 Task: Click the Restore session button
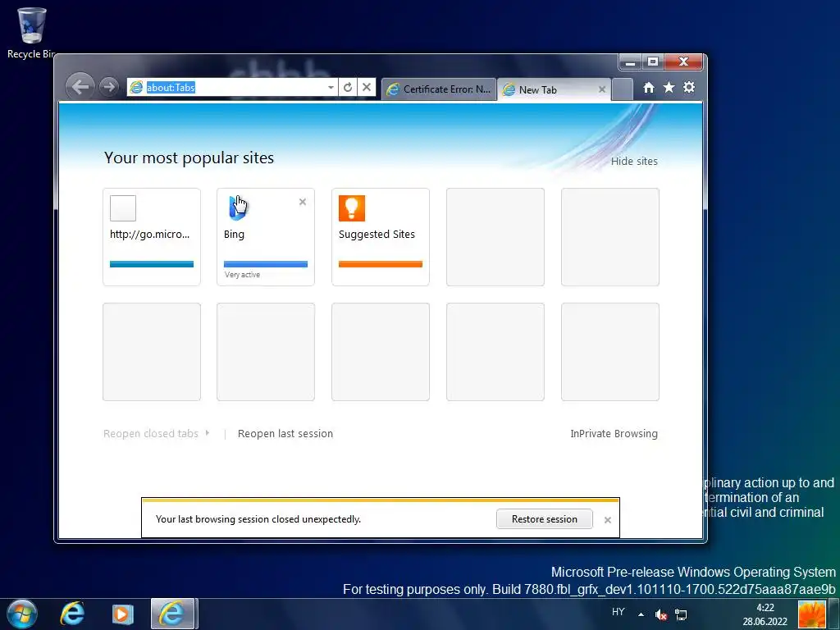point(545,518)
